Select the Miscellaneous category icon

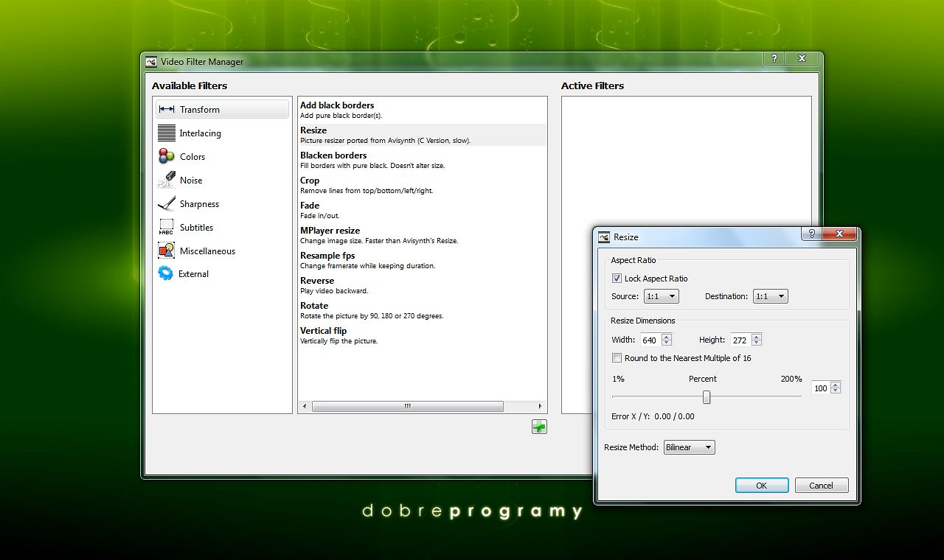167,251
